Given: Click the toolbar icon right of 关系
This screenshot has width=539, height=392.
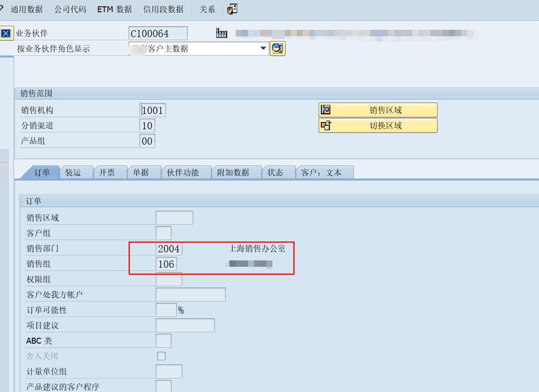Looking at the screenshot, I should [232, 9].
